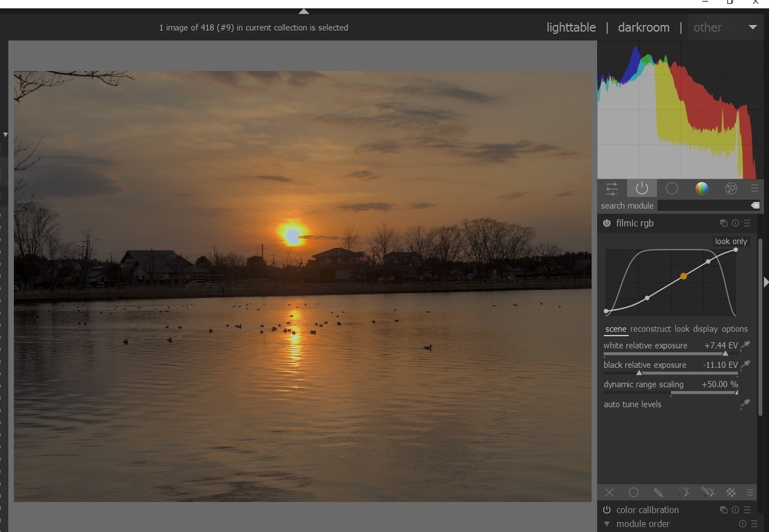Open the filmic rgb presets menu
This screenshot has height=532, width=769.
point(747,223)
